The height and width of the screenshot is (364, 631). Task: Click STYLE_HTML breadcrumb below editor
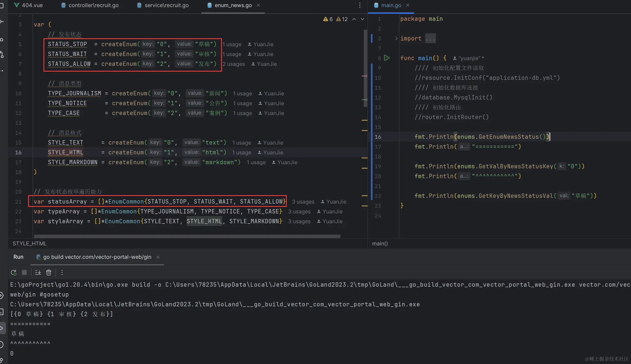30,243
